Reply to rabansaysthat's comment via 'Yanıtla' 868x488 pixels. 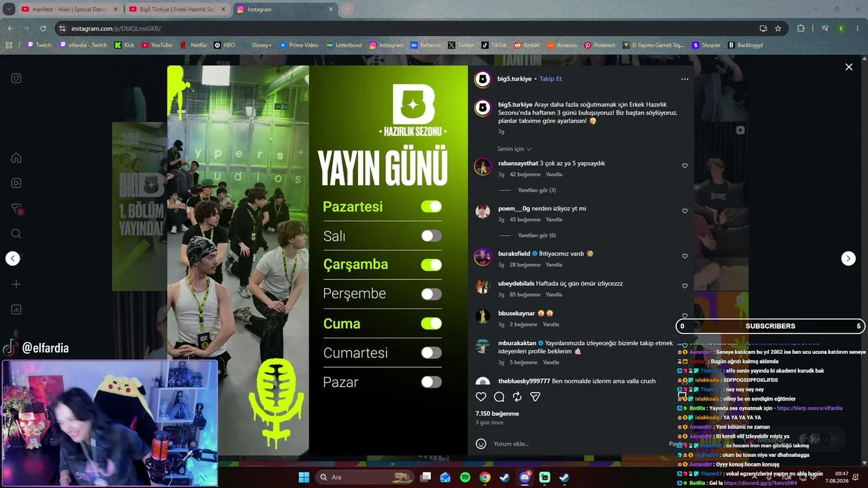[554, 175]
